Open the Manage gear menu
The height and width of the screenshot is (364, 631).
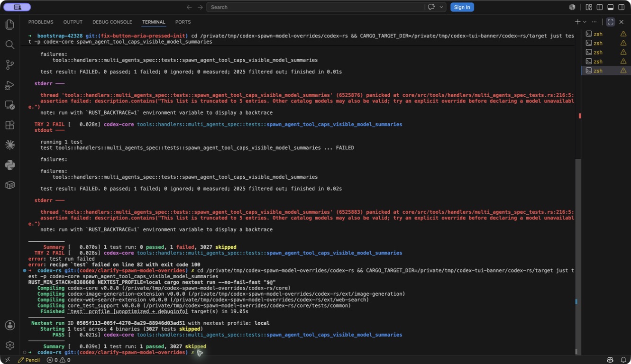pyautogui.click(x=9, y=345)
